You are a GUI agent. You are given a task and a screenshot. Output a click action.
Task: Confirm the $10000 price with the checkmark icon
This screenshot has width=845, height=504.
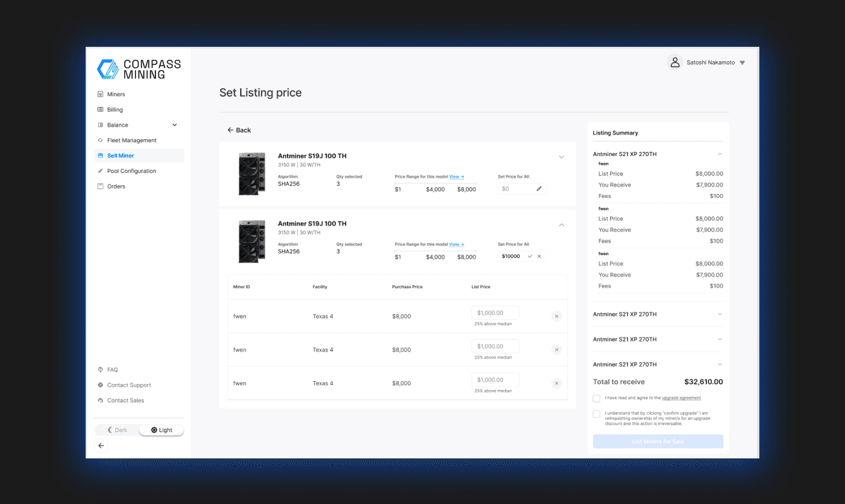(x=530, y=256)
